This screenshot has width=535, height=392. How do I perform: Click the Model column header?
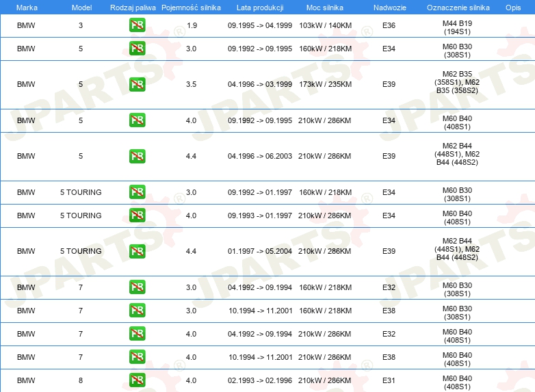[x=81, y=8]
